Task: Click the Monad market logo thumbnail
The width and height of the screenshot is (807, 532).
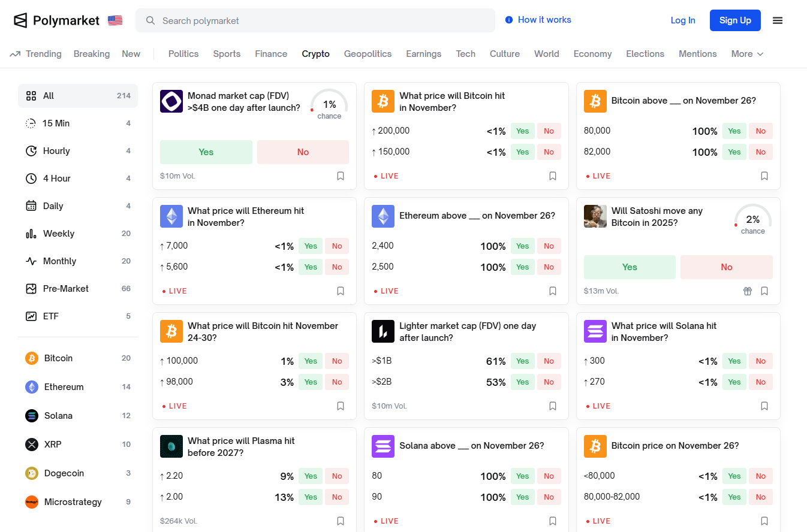Action: [171, 101]
